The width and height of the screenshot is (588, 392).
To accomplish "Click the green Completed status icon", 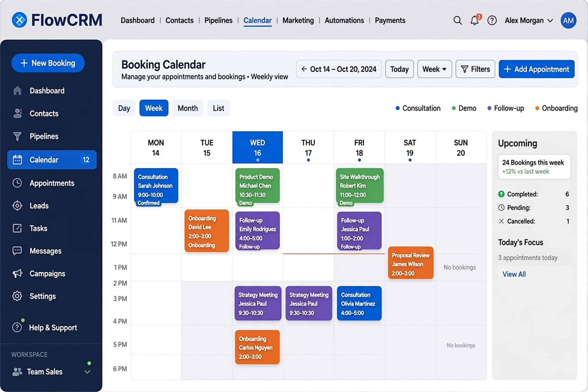I will [501, 194].
